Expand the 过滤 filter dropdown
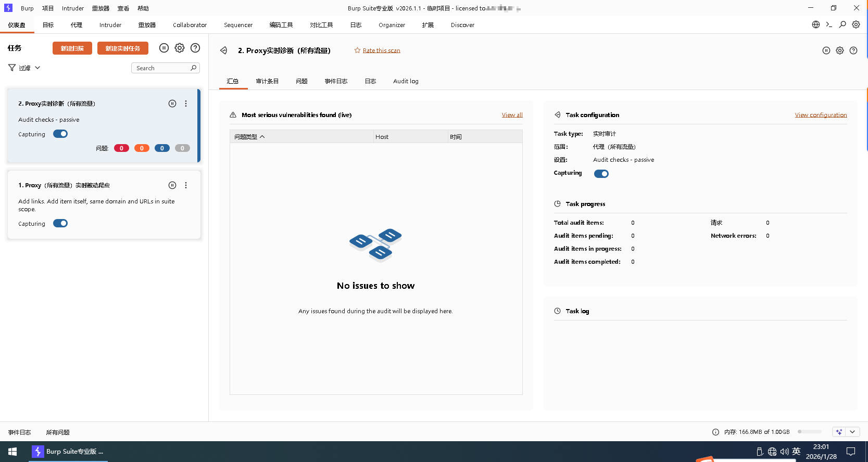The image size is (868, 462). point(24,68)
